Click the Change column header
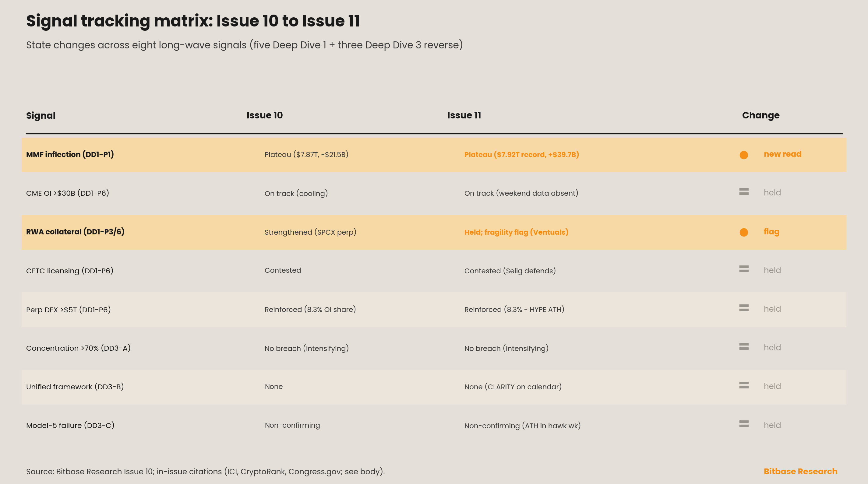The width and height of the screenshot is (868, 484). tap(760, 116)
